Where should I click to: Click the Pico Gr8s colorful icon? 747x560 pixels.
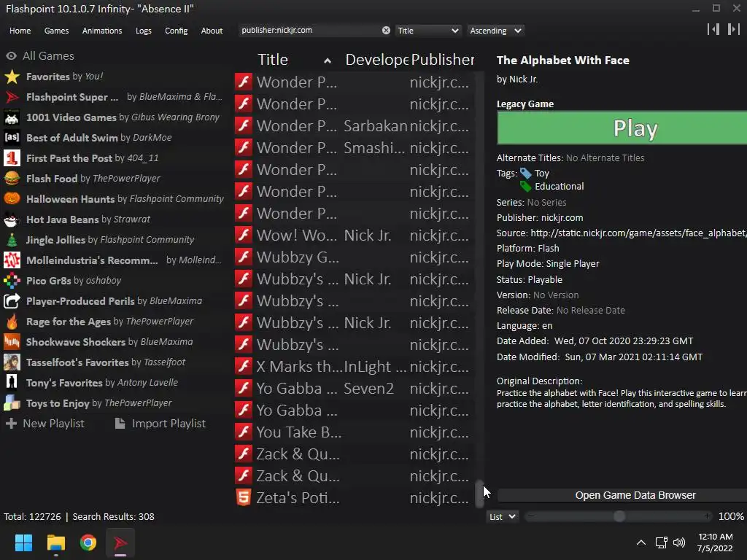[x=12, y=281]
